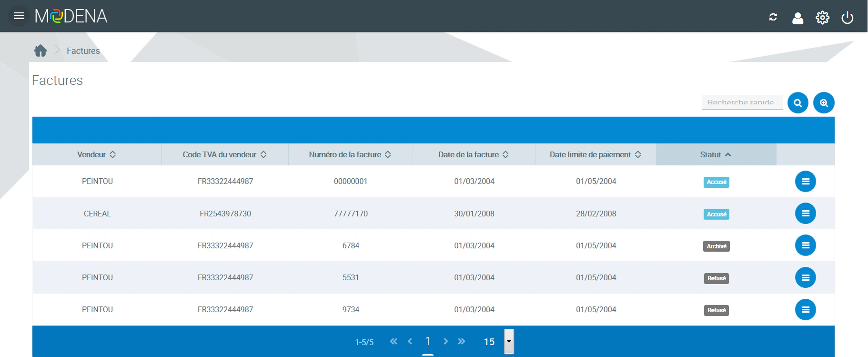Click Refusé badge on invoice 9734

[x=717, y=310]
